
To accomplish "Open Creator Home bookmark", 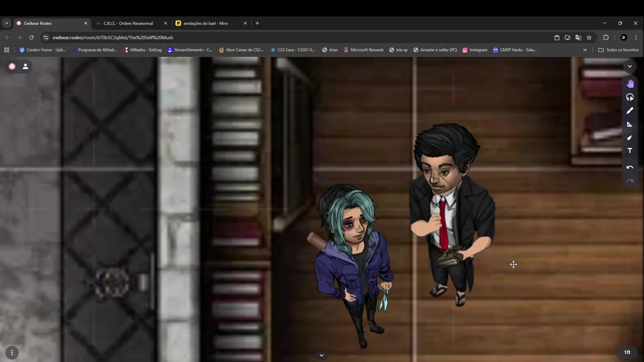I will [43, 50].
